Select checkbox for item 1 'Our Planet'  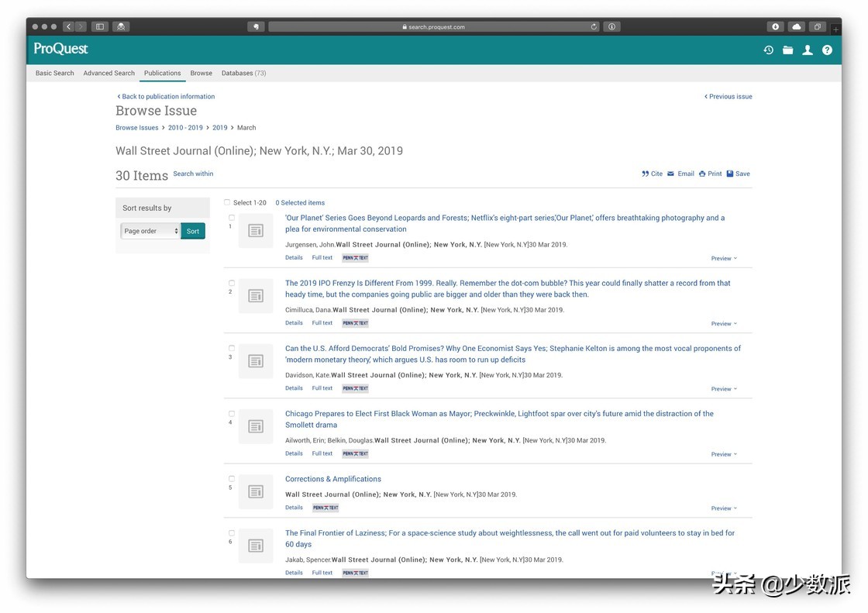pyautogui.click(x=232, y=218)
